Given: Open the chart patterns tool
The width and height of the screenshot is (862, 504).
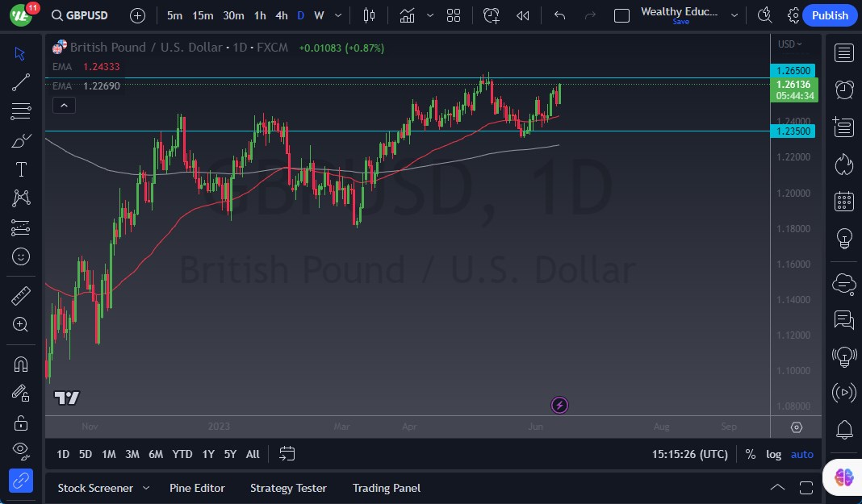Looking at the screenshot, I should coord(20,198).
